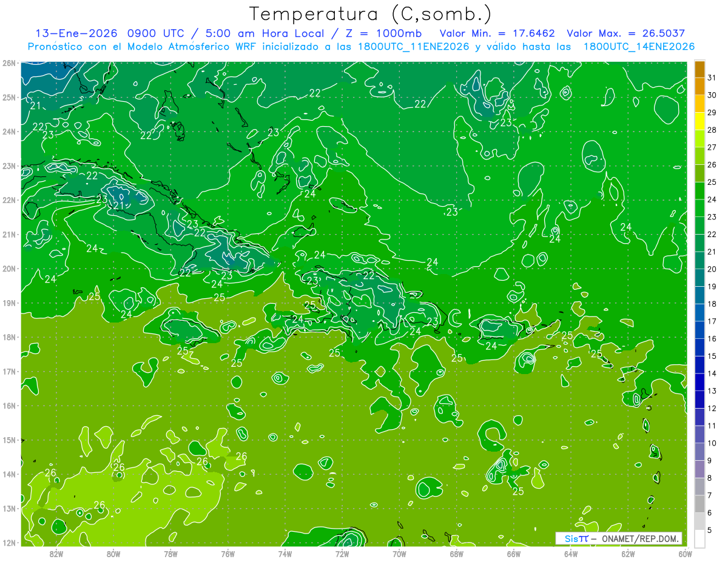Click the 18N latitude label
The width and height of the screenshot is (728, 562).
tap(8, 337)
